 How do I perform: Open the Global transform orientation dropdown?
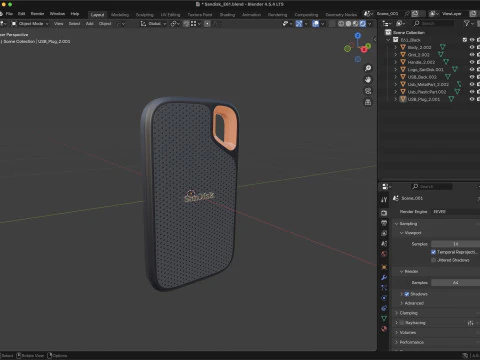point(153,24)
